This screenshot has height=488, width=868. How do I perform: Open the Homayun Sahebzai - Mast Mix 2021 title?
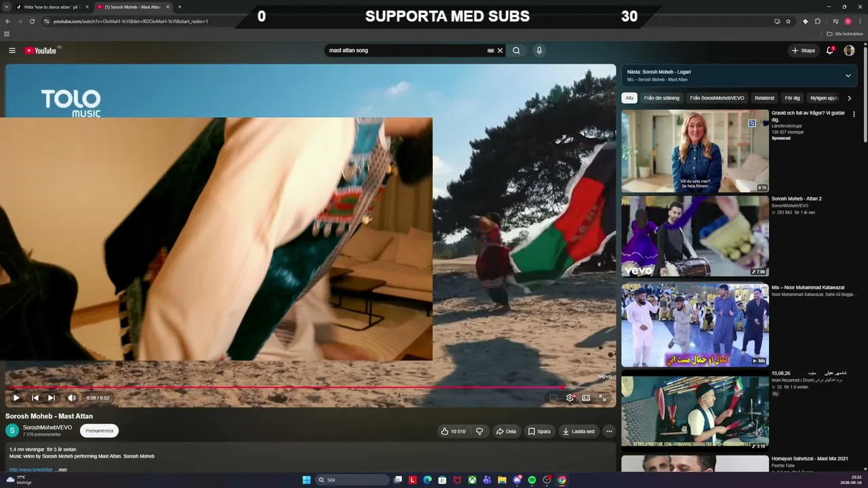coord(810,459)
